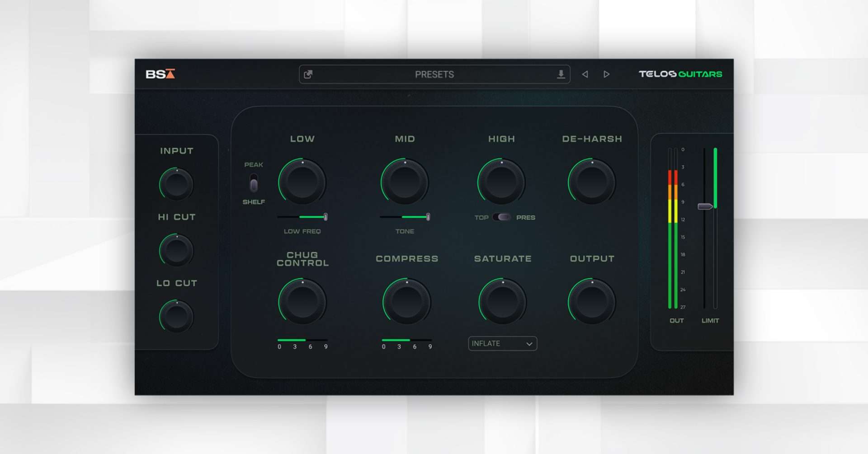868x454 pixels.
Task: Click the preset save download icon
Action: pyautogui.click(x=561, y=75)
